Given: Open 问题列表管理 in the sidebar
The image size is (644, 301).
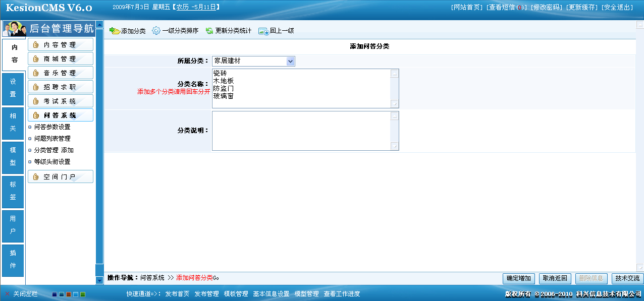Looking at the screenshot, I should (52, 139).
